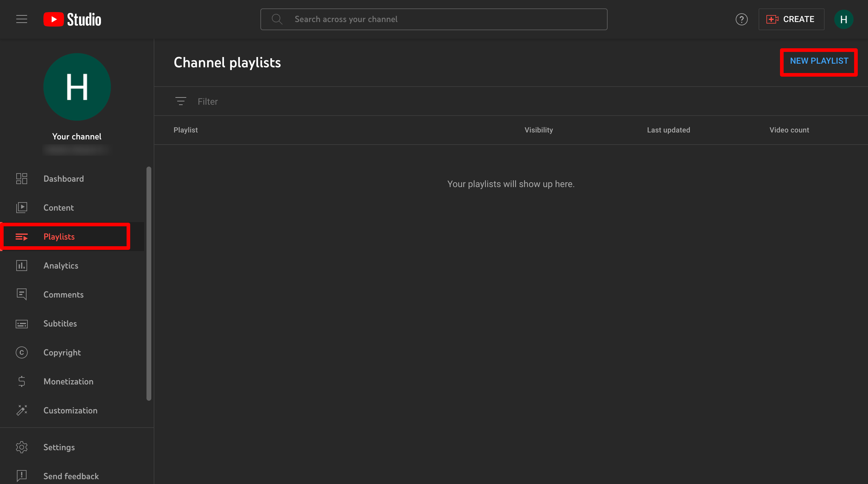Click the Subtitles icon in sidebar
Screen dimensions: 868x484
22,324
